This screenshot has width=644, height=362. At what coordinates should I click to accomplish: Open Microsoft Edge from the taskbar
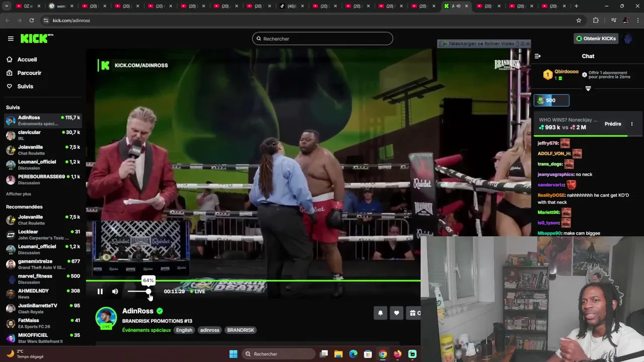pyautogui.click(x=353, y=354)
